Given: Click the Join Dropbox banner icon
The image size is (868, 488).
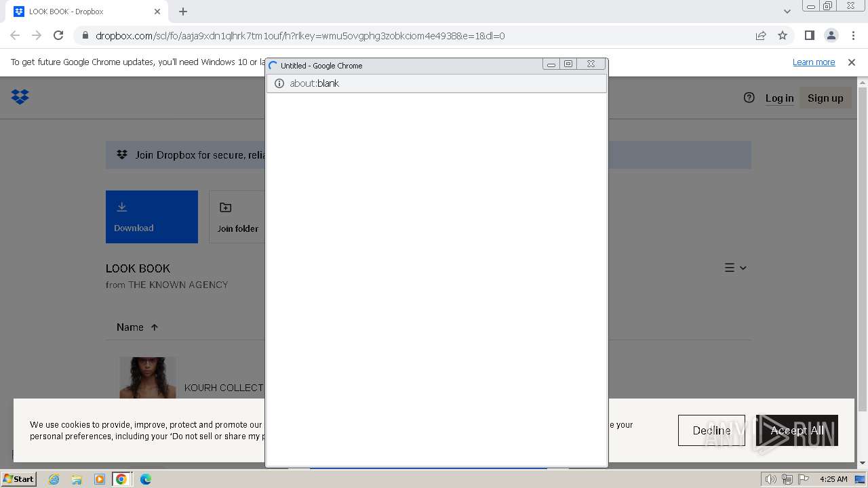Looking at the screenshot, I should click(122, 155).
